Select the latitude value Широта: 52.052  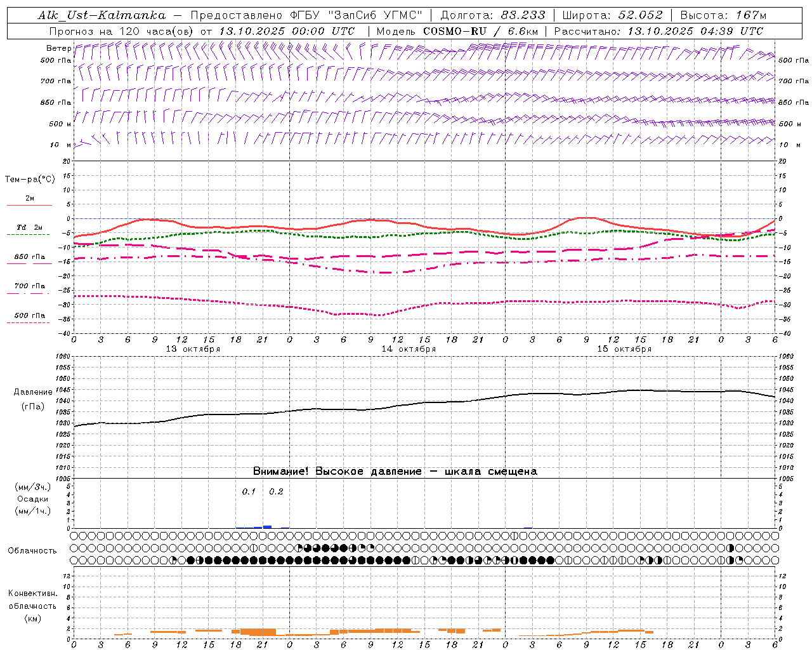tap(613, 15)
